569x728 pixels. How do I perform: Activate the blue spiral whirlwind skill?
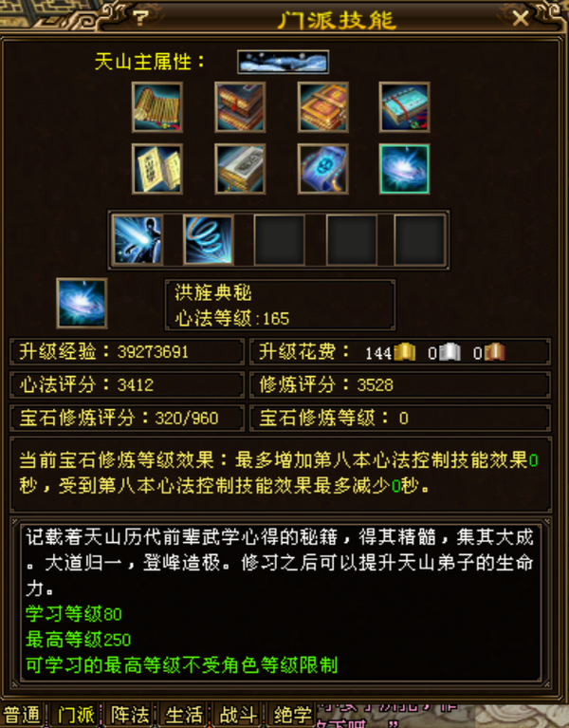[209, 239]
